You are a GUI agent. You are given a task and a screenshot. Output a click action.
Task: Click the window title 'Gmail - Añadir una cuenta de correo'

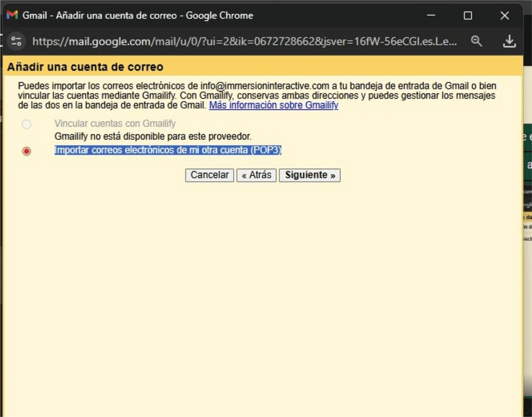tap(138, 16)
